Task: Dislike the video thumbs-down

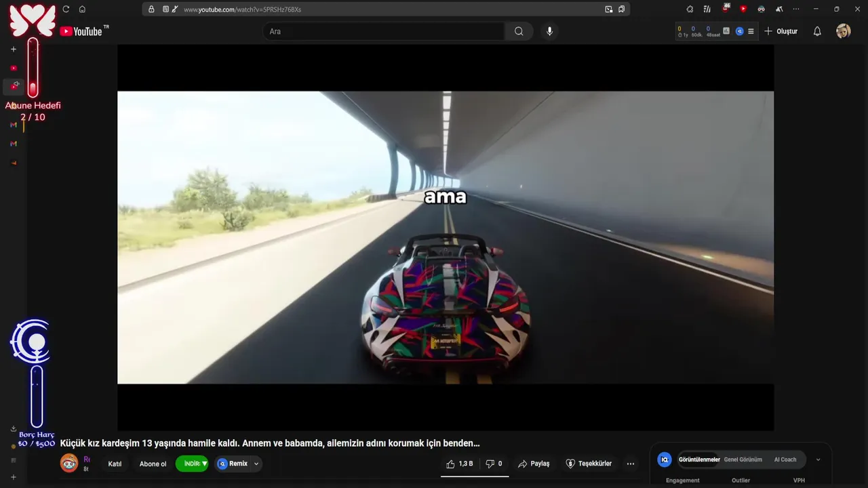Action: pos(494,464)
